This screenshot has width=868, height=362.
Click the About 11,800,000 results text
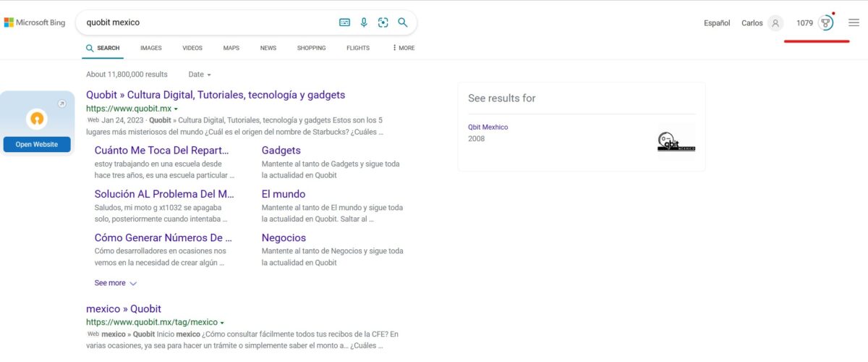click(x=127, y=75)
